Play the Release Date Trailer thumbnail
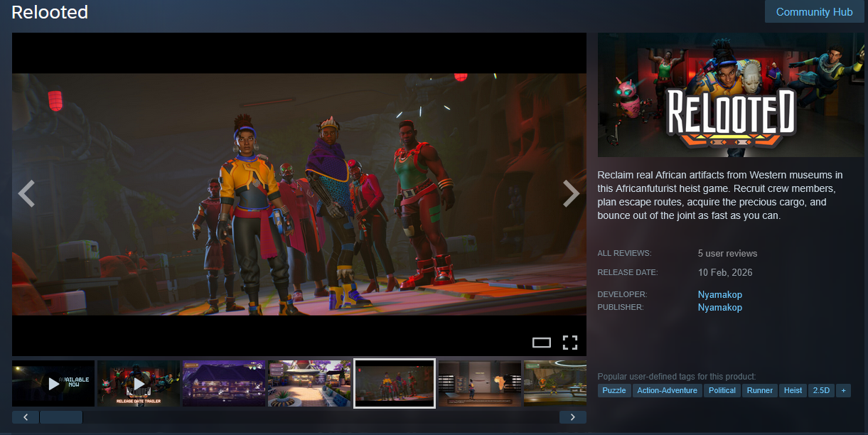This screenshot has height=435, width=868. 139,384
